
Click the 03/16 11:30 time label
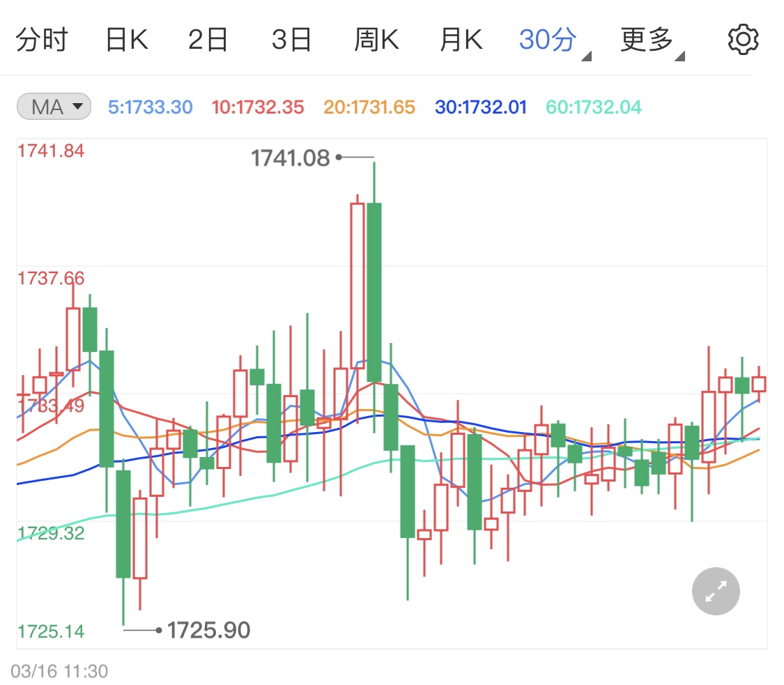pos(59,671)
